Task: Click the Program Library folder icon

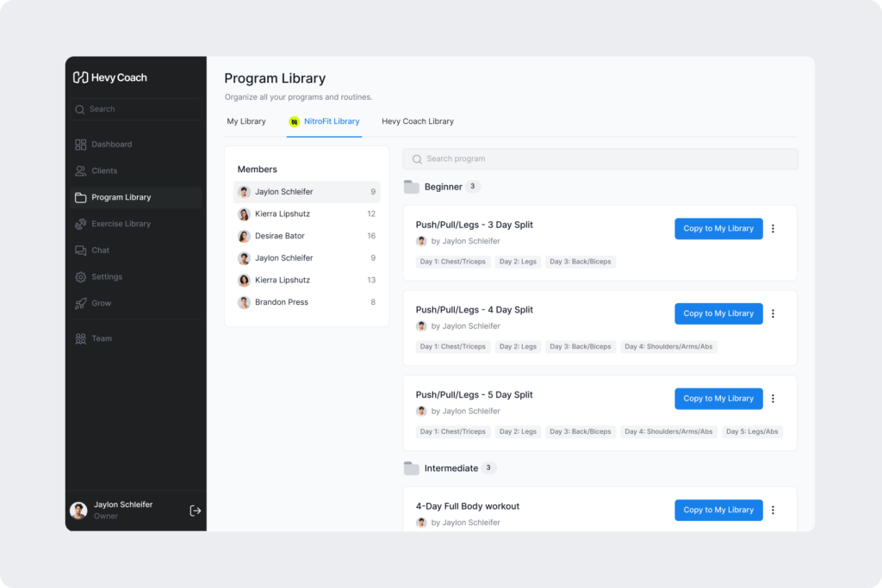Action: point(79,197)
